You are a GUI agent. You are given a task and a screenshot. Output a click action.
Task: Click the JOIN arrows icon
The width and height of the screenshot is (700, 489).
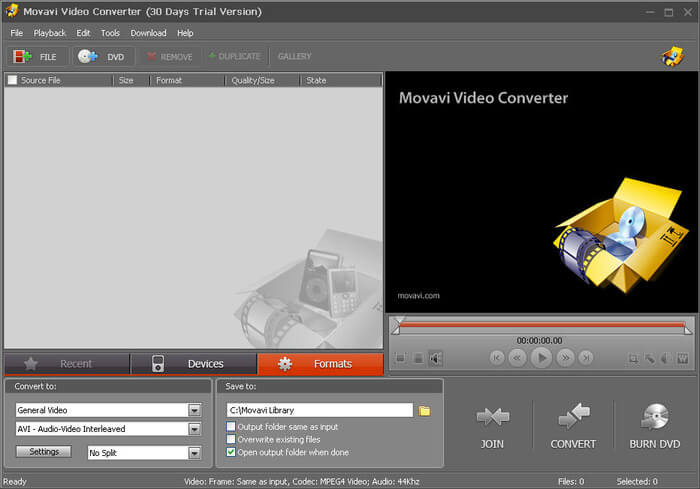point(492,416)
